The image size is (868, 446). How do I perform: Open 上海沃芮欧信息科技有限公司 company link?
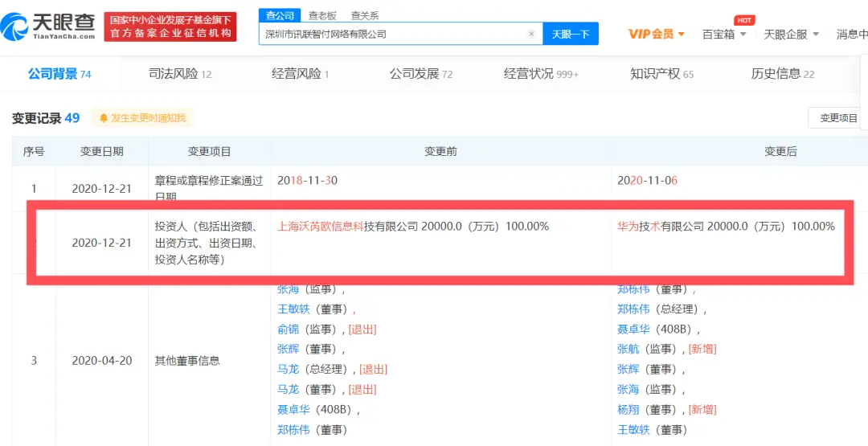point(347,227)
